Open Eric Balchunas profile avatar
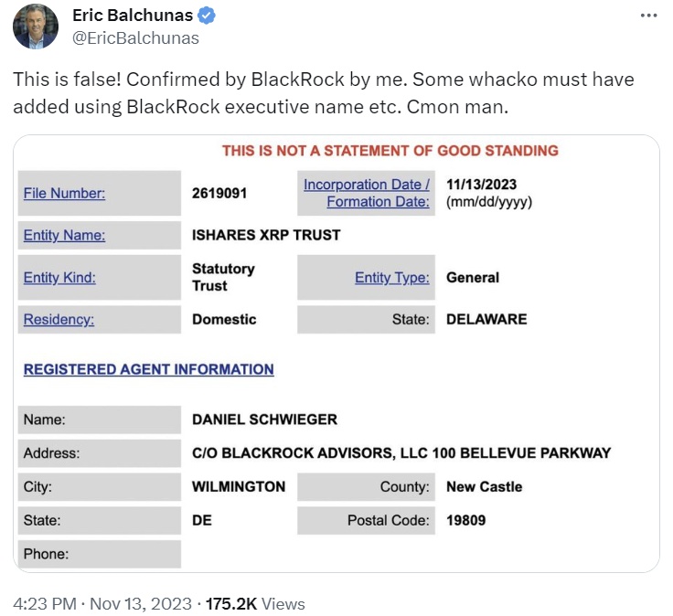The height and width of the screenshot is (616, 673). click(x=36, y=27)
